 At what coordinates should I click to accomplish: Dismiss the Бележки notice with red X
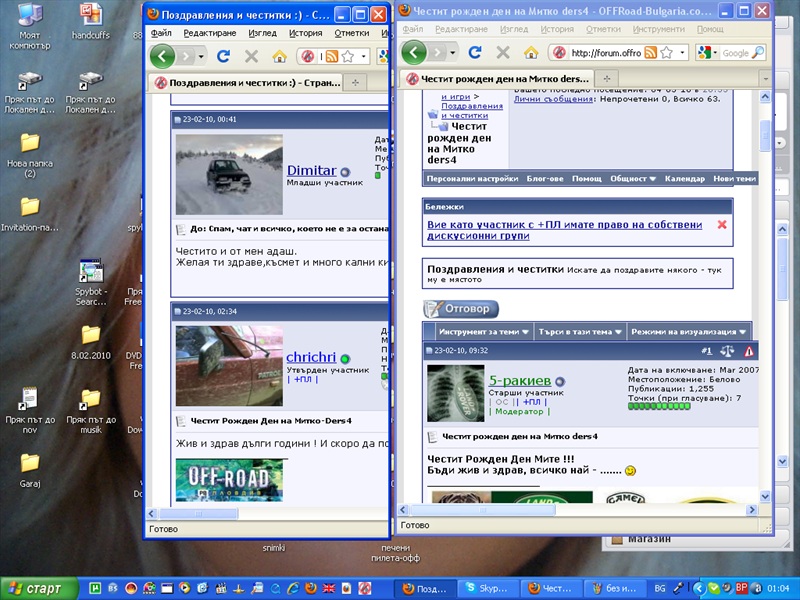pyautogui.click(x=722, y=225)
